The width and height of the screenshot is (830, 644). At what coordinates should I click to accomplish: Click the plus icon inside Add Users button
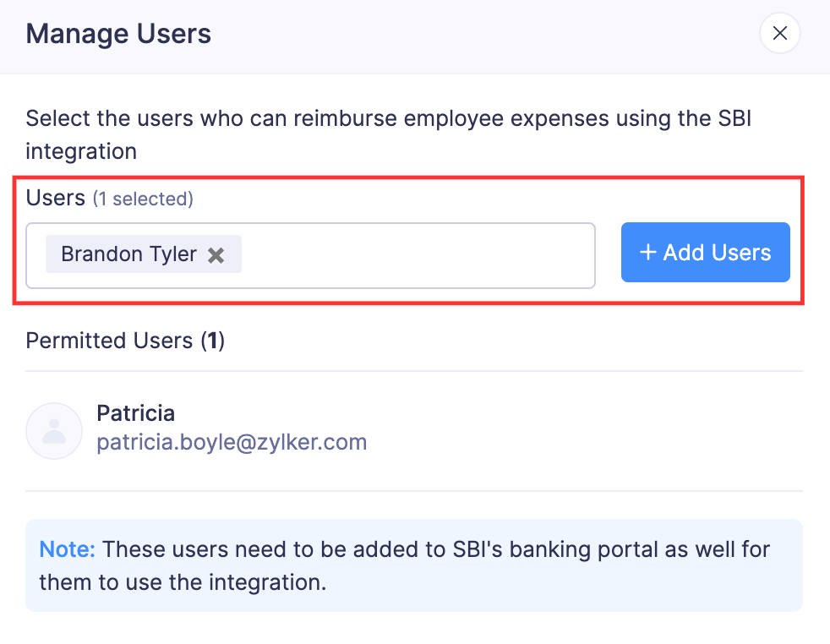(x=650, y=252)
